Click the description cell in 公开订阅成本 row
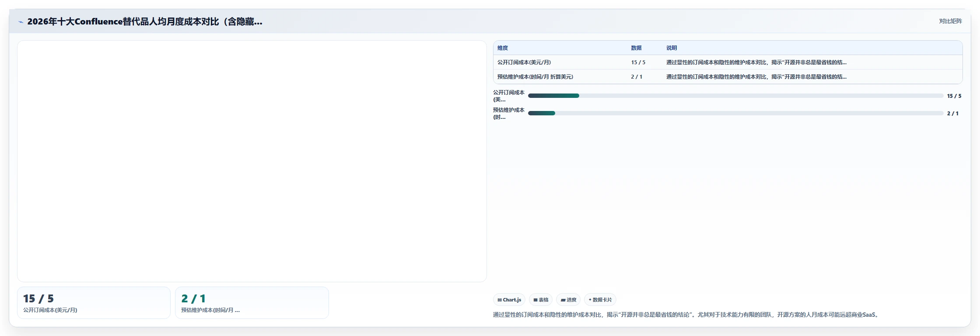This screenshot has width=980, height=336. 756,62
